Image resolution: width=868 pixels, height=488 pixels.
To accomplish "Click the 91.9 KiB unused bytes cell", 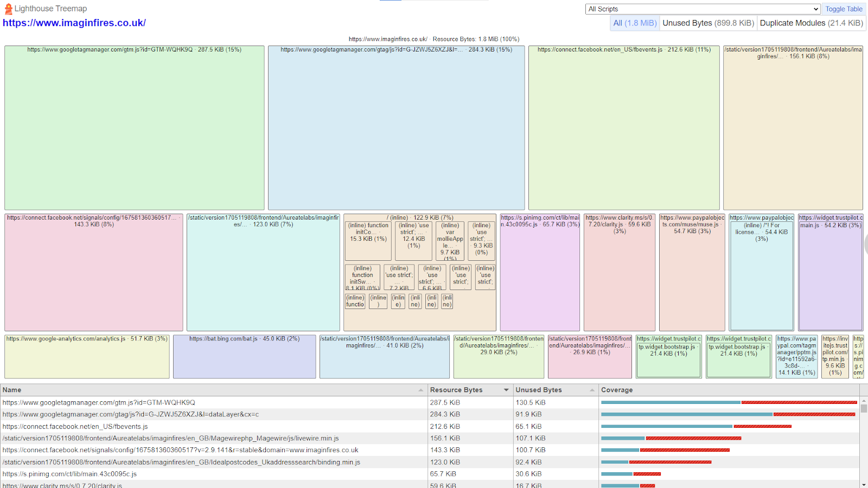I will (556, 414).
